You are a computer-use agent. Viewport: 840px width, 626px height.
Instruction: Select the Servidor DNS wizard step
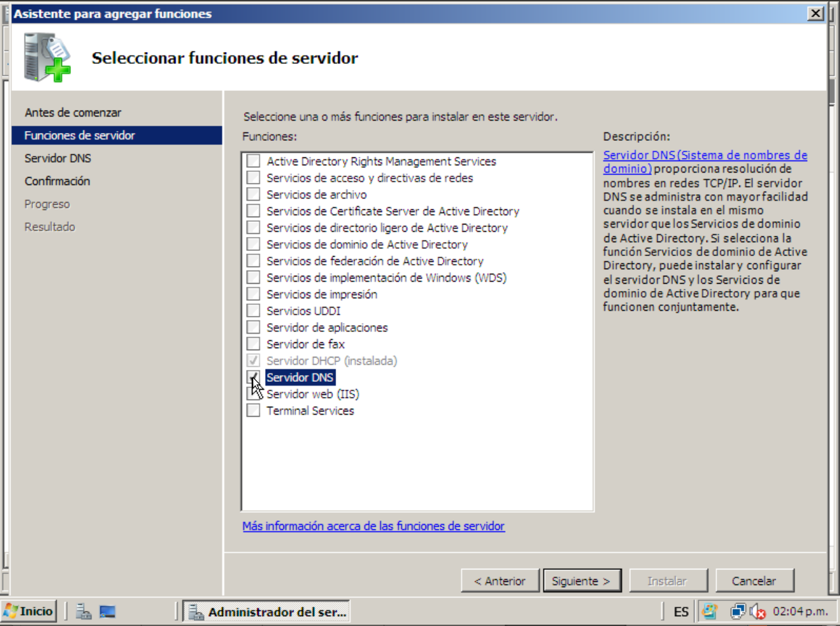click(x=58, y=158)
